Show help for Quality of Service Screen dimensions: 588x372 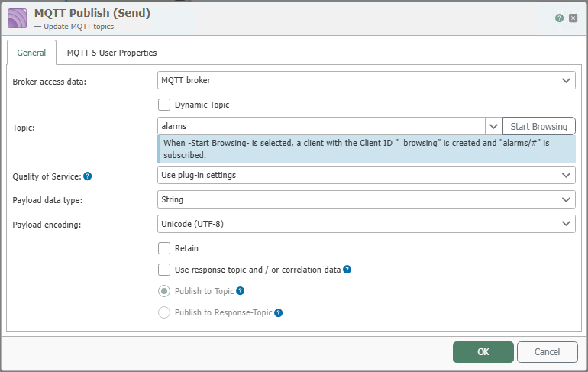pyautogui.click(x=87, y=176)
